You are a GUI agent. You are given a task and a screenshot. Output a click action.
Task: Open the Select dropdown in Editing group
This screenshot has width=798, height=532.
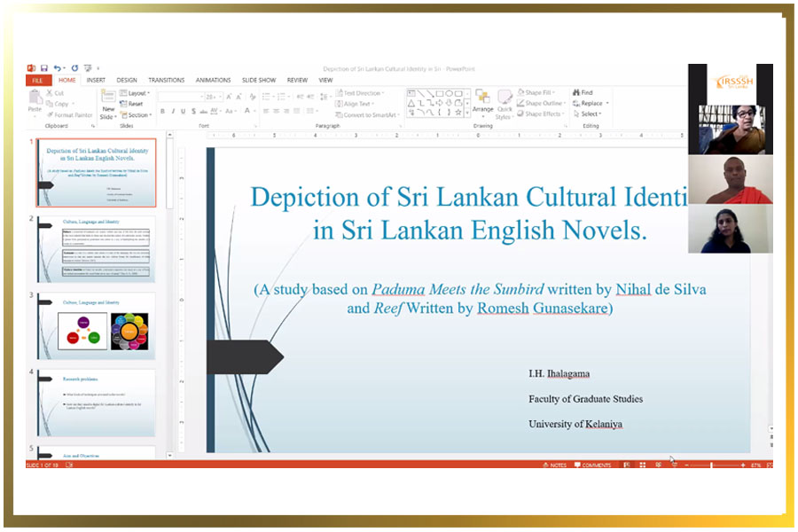click(x=587, y=114)
